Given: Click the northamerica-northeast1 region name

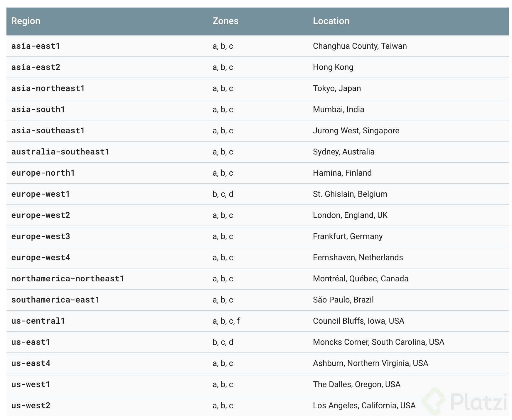Looking at the screenshot, I should pyautogui.click(x=68, y=278).
